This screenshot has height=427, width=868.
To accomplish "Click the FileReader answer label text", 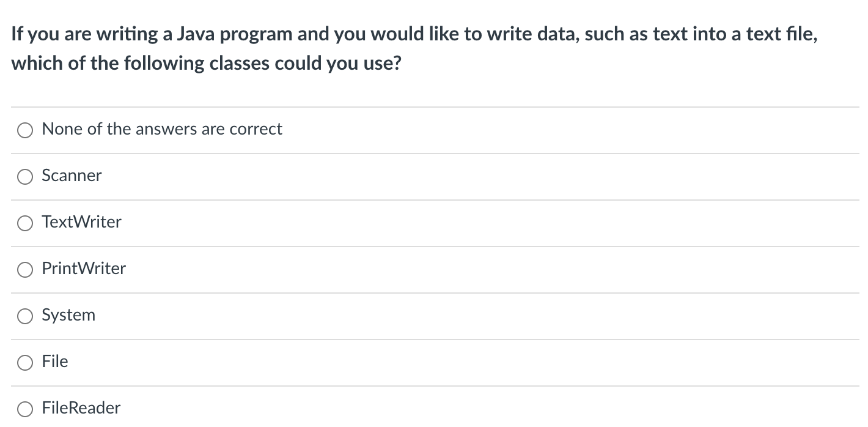I will (x=81, y=407).
